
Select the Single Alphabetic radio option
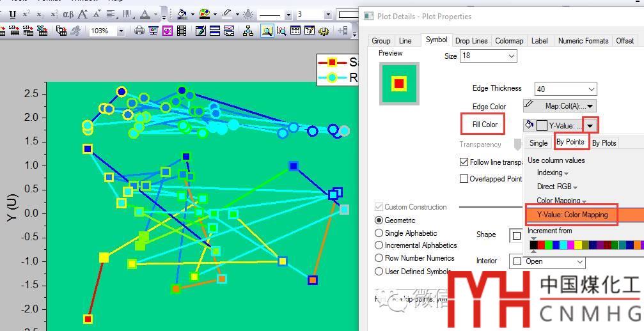coord(379,233)
